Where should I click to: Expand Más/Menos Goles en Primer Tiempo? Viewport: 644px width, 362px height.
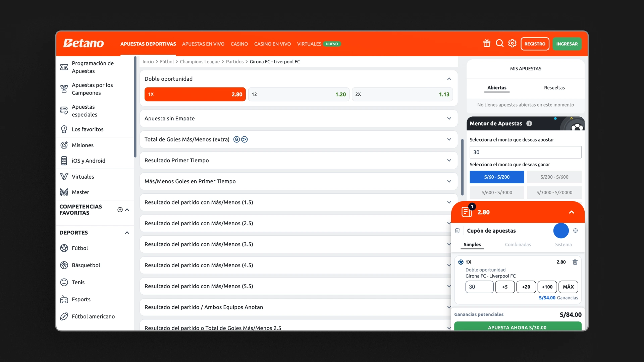449,181
